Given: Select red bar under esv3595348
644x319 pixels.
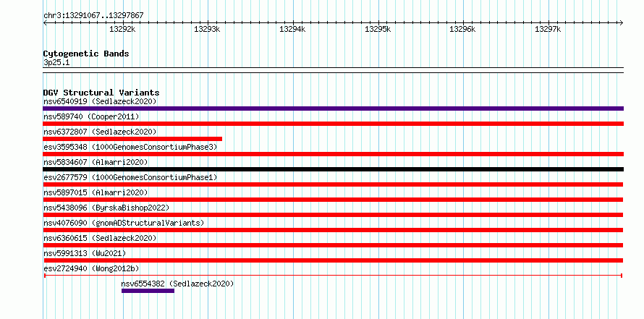Looking at the screenshot, I should (333, 154).
